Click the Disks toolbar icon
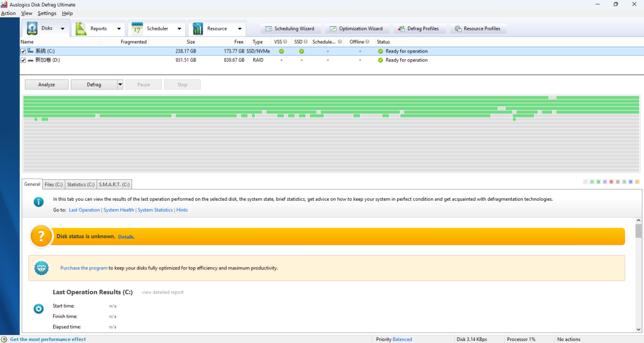Viewport: 644px width, 343px height. (x=33, y=28)
